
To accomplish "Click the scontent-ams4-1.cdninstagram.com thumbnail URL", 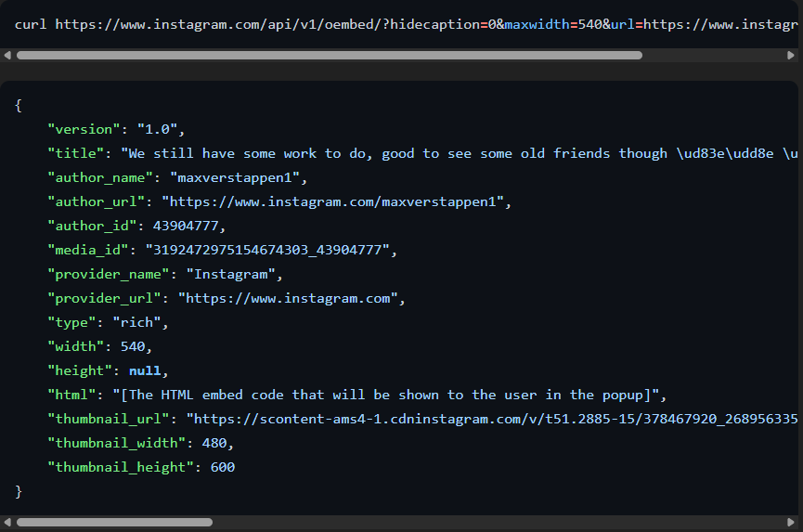I will pos(492,419).
